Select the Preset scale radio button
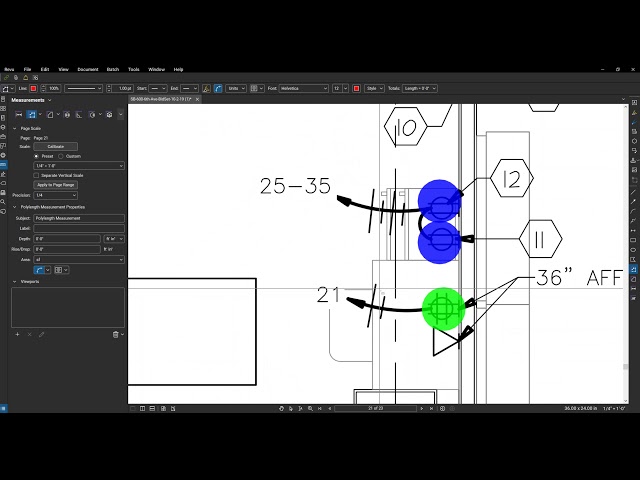 (x=36, y=156)
